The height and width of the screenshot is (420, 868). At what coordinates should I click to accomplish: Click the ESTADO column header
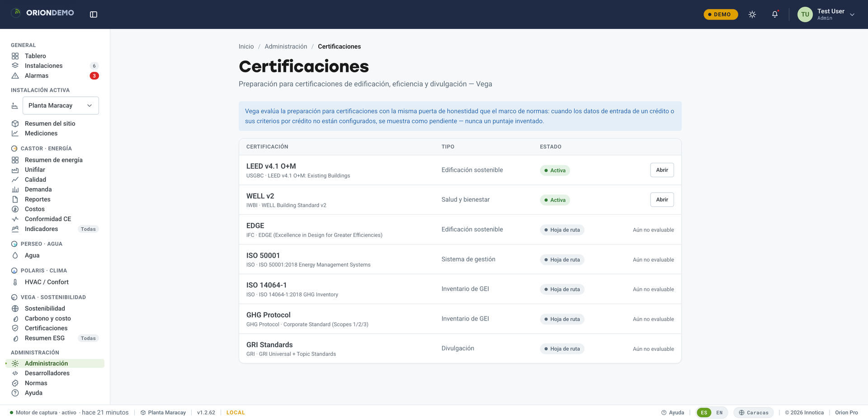pos(551,147)
